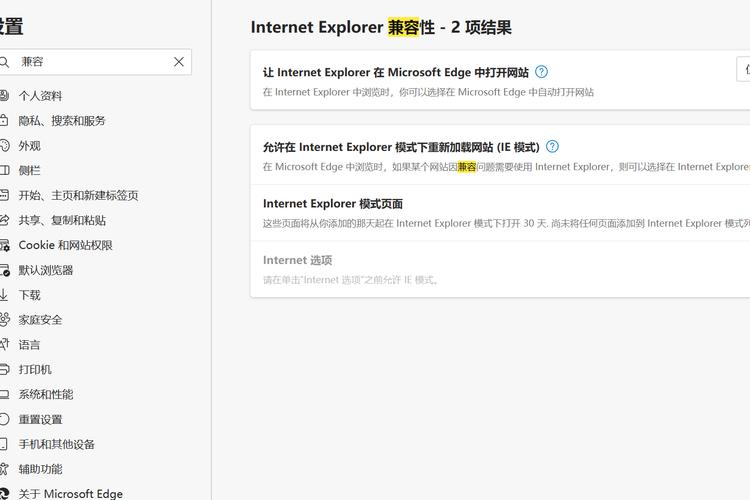Open 隐私、搜索和服务 settings section
The width and height of the screenshot is (750, 500).
coord(62,121)
